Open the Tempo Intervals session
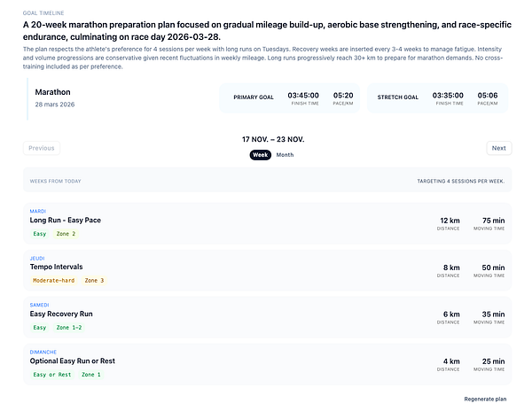The height and width of the screenshot is (419, 532). pos(56,267)
